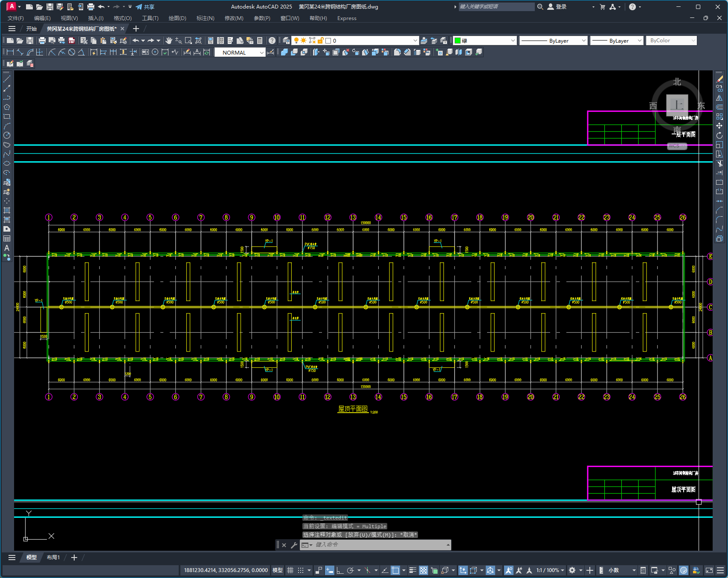Pick the Hatch tool in draw toolbar
Viewport: 728px width, 578px height.
7,210
